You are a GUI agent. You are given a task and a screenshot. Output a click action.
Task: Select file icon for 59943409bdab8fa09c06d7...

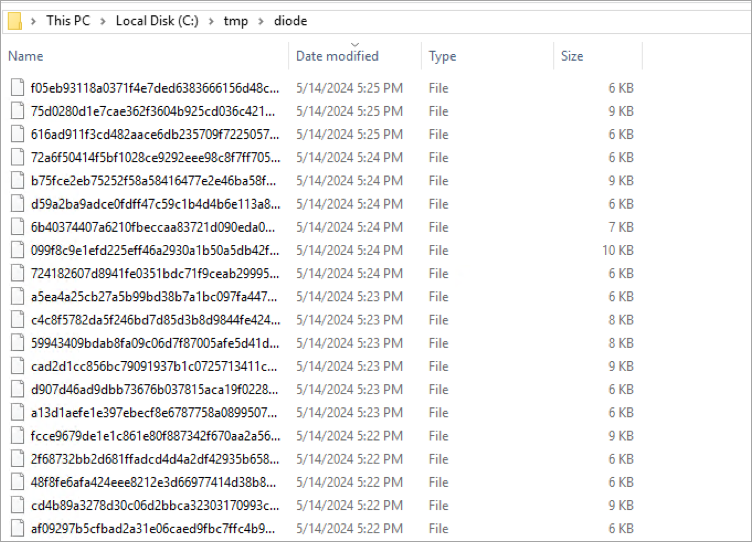[18, 343]
